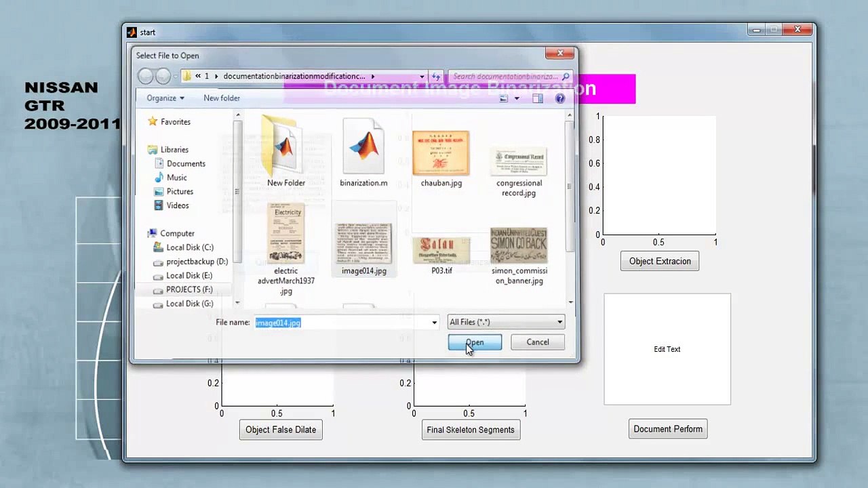Select the New Folder icon

[x=285, y=152]
